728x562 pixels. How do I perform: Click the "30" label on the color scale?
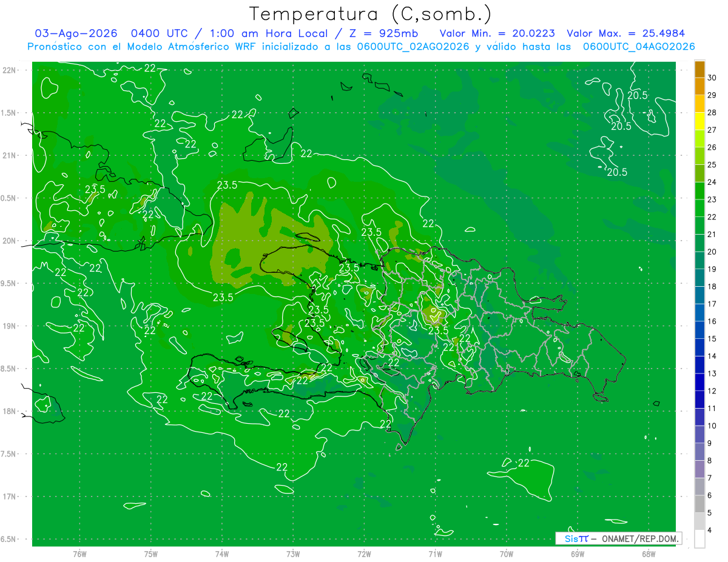[x=712, y=78]
